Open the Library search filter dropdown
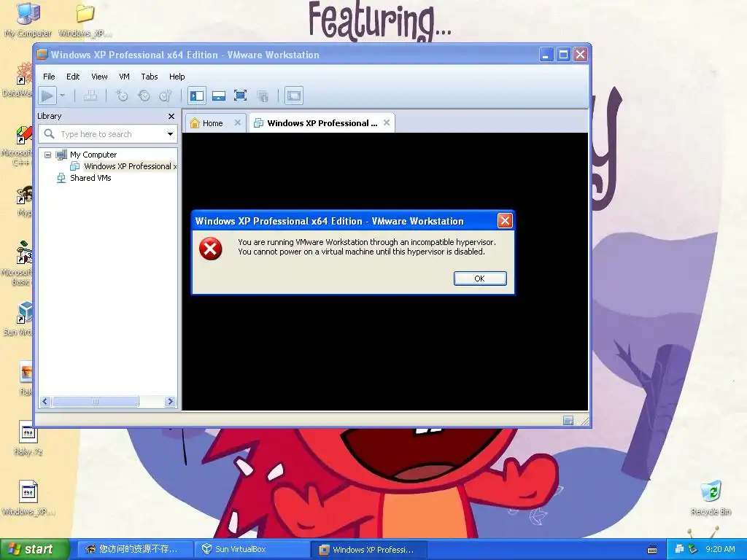The width and height of the screenshot is (747, 560). 170,134
